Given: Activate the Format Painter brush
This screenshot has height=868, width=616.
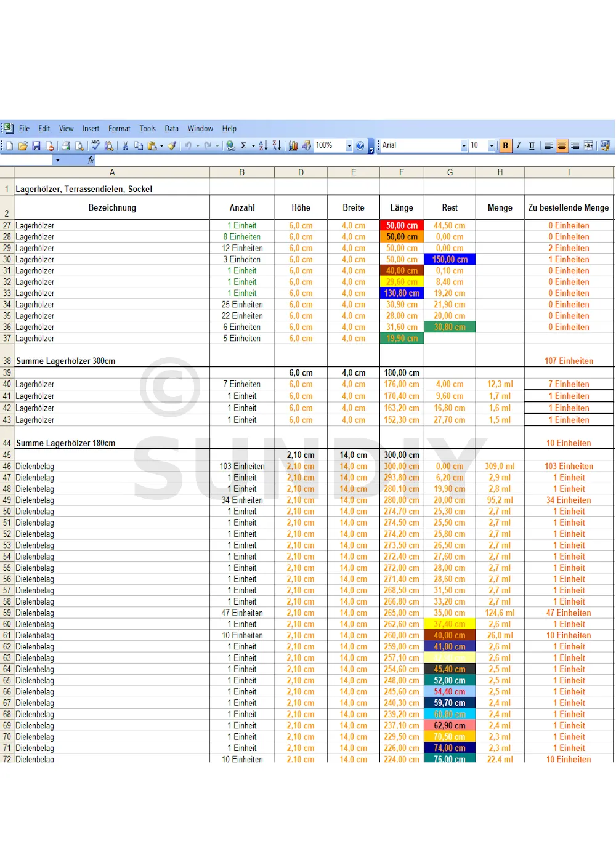Looking at the screenshot, I should (x=172, y=146).
